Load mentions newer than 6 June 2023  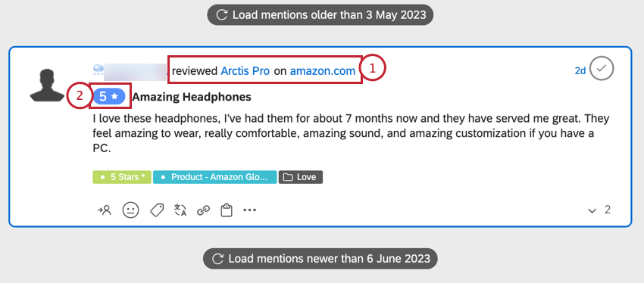click(x=320, y=259)
